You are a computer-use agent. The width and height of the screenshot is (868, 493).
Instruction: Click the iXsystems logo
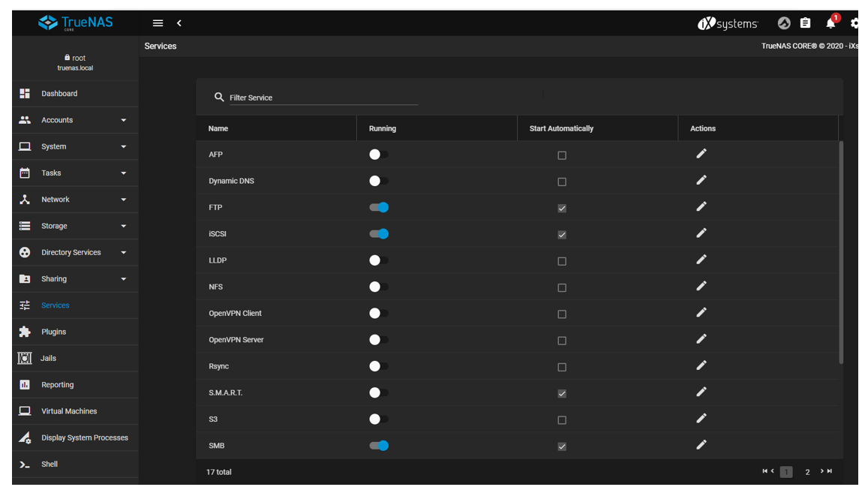728,24
